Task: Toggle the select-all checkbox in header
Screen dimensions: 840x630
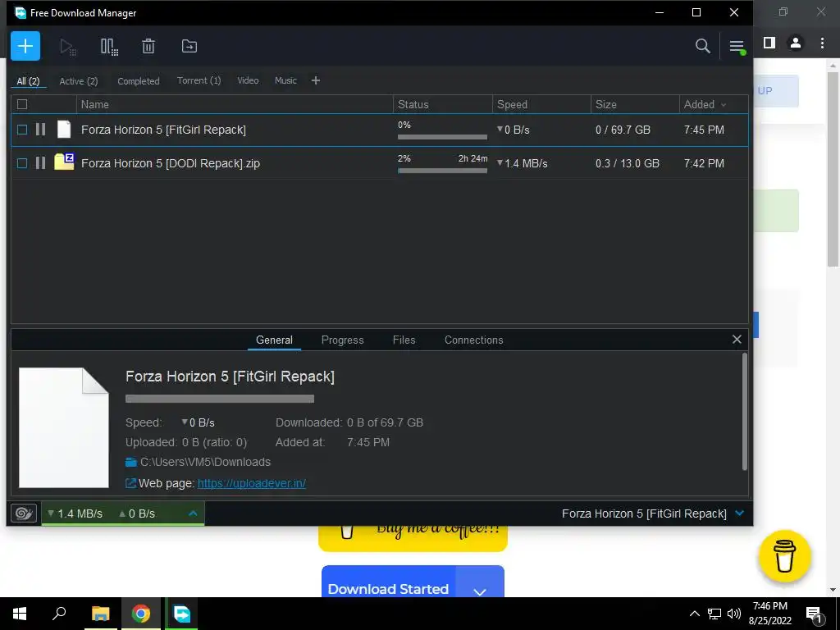Action: [x=22, y=104]
